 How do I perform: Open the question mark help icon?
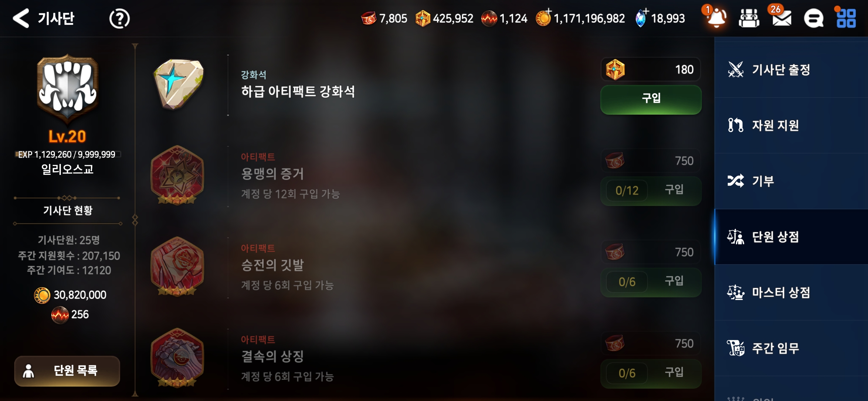click(119, 19)
